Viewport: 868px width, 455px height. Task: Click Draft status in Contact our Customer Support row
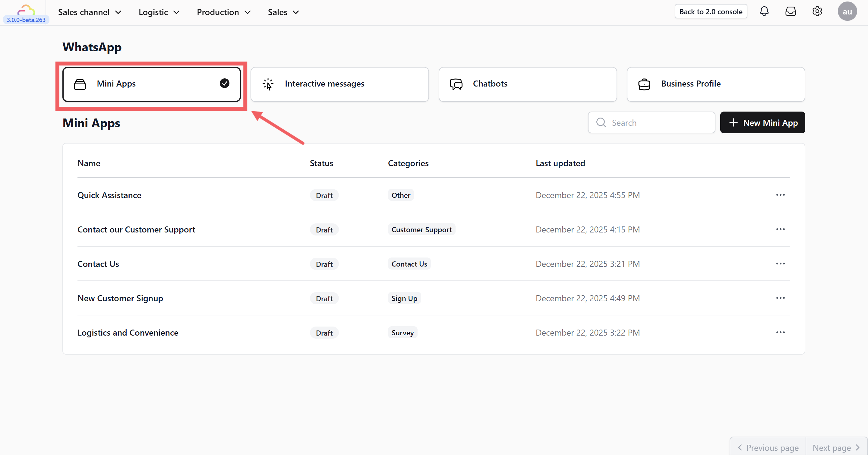(324, 230)
